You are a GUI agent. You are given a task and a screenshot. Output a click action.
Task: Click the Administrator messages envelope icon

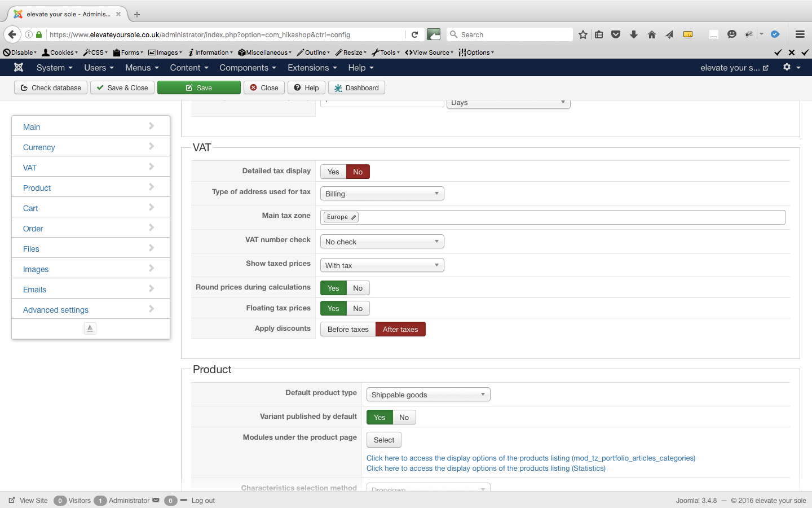click(156, 500)
